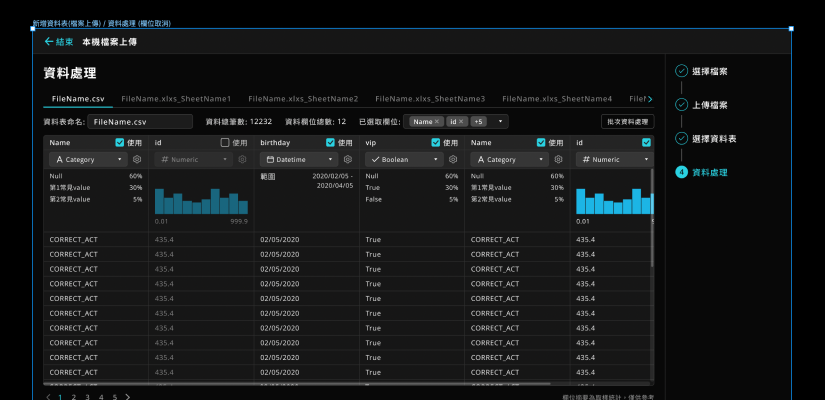825x400 pixels.
Task: Click the 資料處理 page heading
Action: (70, 73)
